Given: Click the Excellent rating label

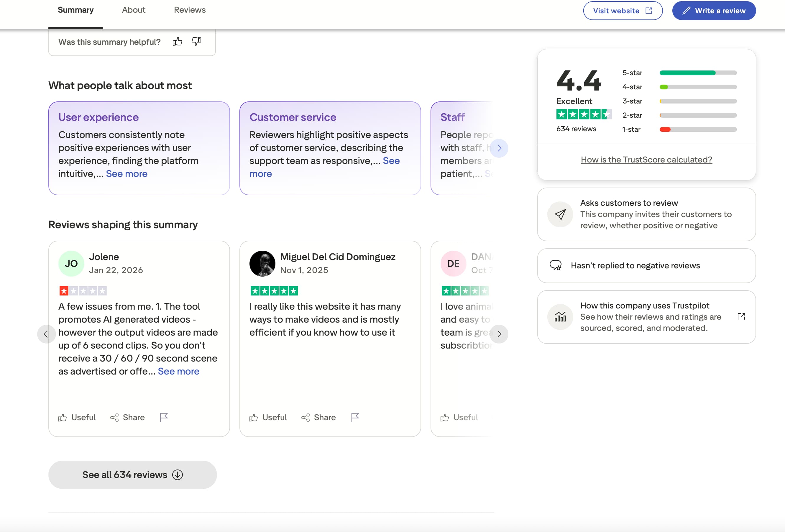Looking at the screenshot, I should [574, 101].
